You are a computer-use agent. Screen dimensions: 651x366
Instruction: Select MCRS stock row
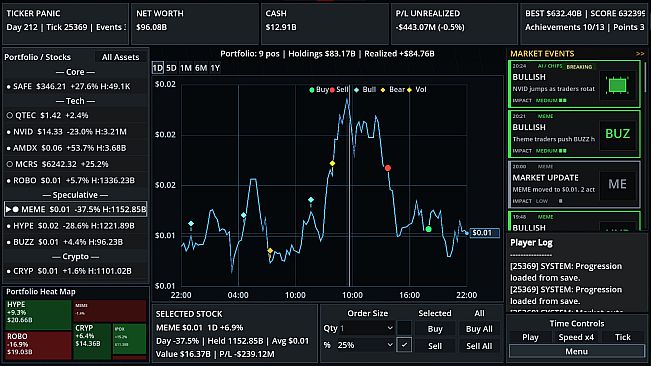coord(76,164)
